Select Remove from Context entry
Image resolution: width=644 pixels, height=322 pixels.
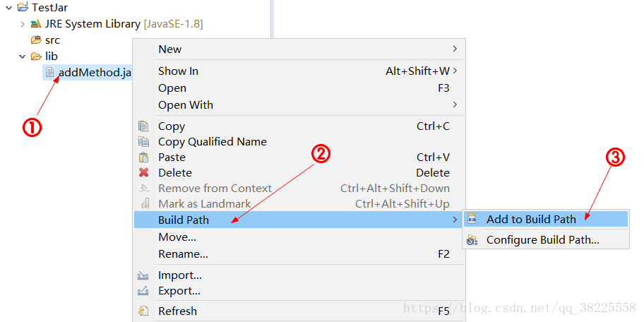click(x=300, y=188)
